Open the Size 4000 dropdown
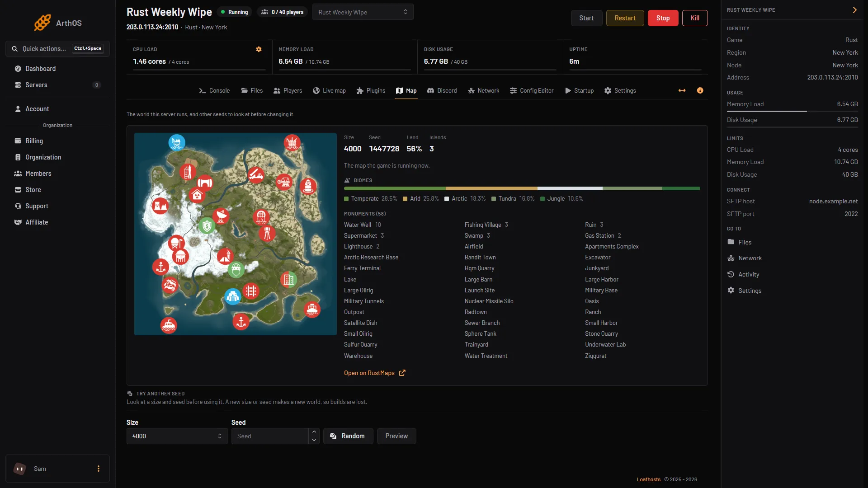Viewport: 868px width, 488px height. coord(177,436)
